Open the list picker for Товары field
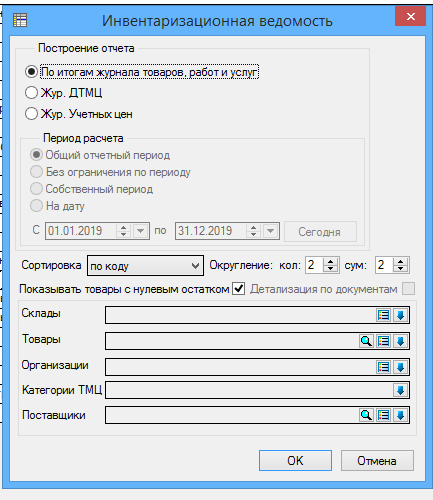433x500 pixels. (383, 341)
